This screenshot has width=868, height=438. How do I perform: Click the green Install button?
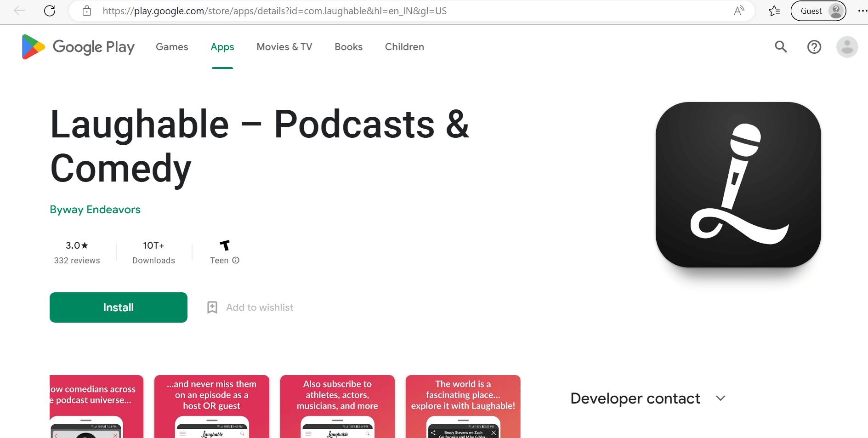[119, 307]
